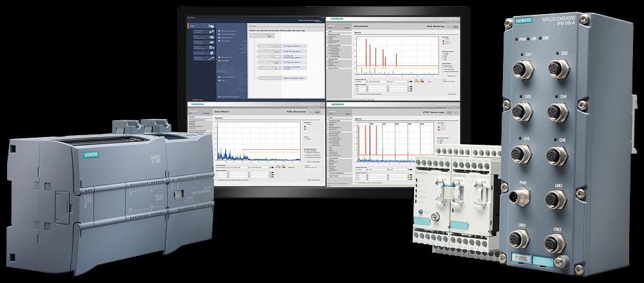Switch to Project view at TIA Portal bottom
Screen dimensions: 644x283
(x=198, y=100)
